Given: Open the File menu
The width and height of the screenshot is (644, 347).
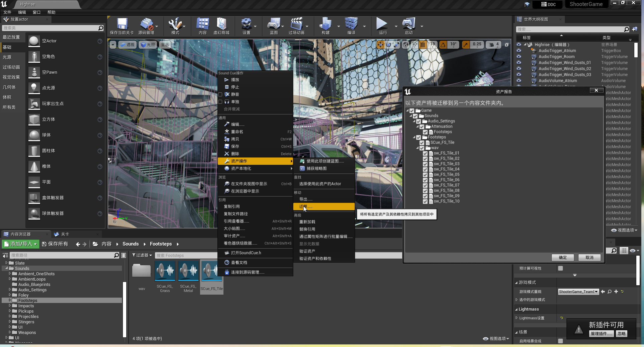Looking at the screenshot, I should coord(7,12).
